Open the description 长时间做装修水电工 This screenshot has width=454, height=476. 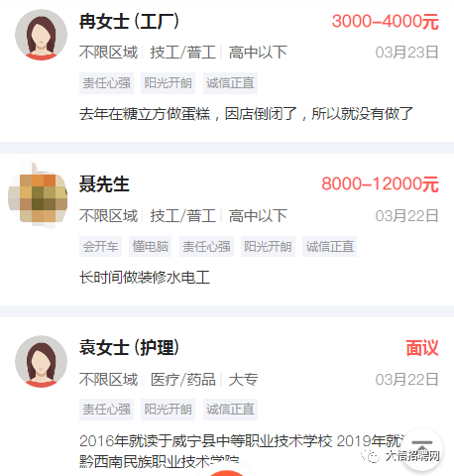coord(145,277)
